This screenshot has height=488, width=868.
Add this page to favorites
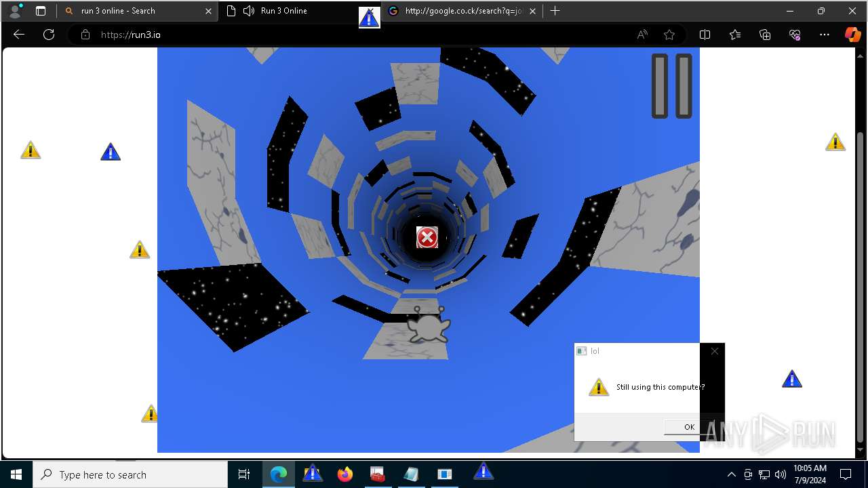coord(669,35)
